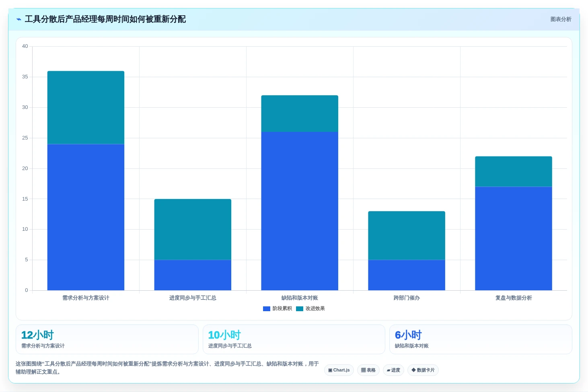Click the x-axis label 复盘与数据分析
Screen dimensions: 588x392
pyautogui.click(x=514, y=298)
